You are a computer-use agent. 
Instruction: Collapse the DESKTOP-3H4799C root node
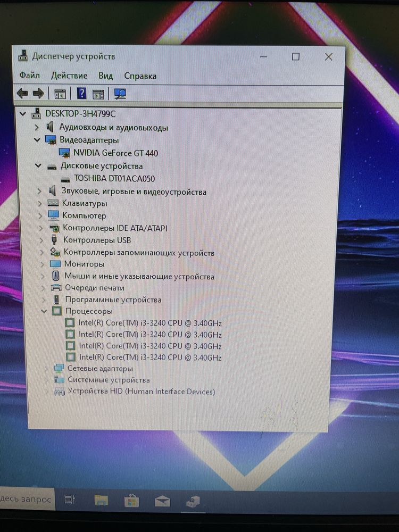pos(22,114)
